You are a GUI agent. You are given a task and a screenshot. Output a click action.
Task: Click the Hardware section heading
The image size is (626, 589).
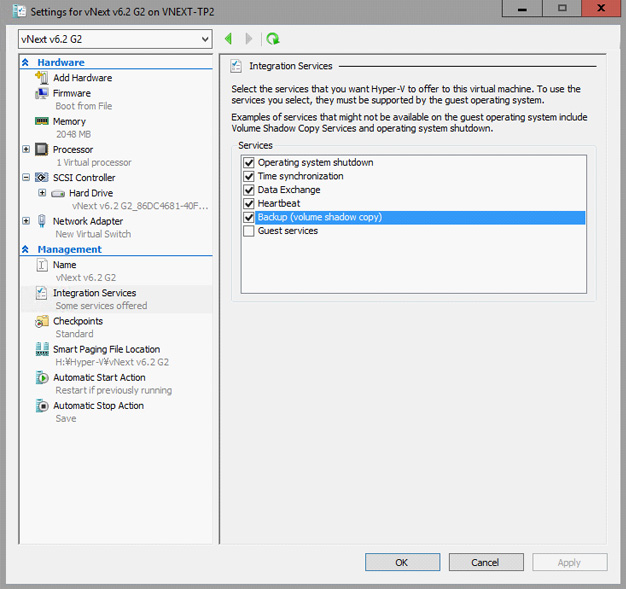61,62
